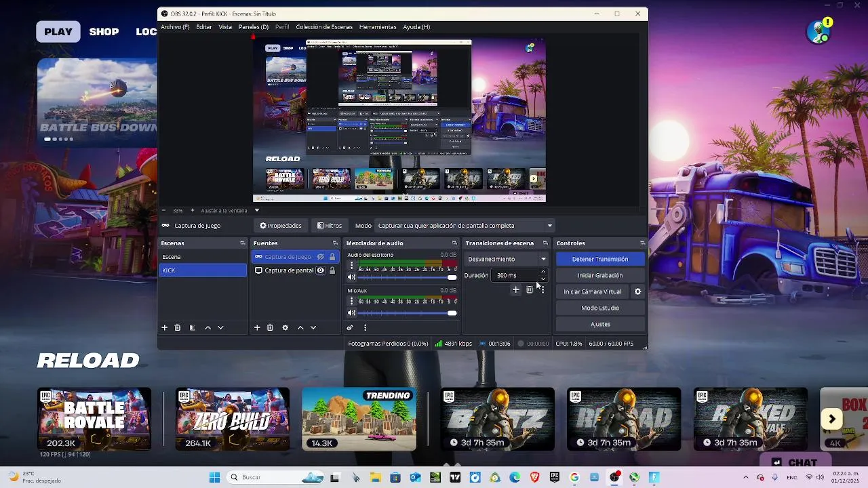Open Ajustes button in Controles
This screenshot has height=488, width=868.
600,324
